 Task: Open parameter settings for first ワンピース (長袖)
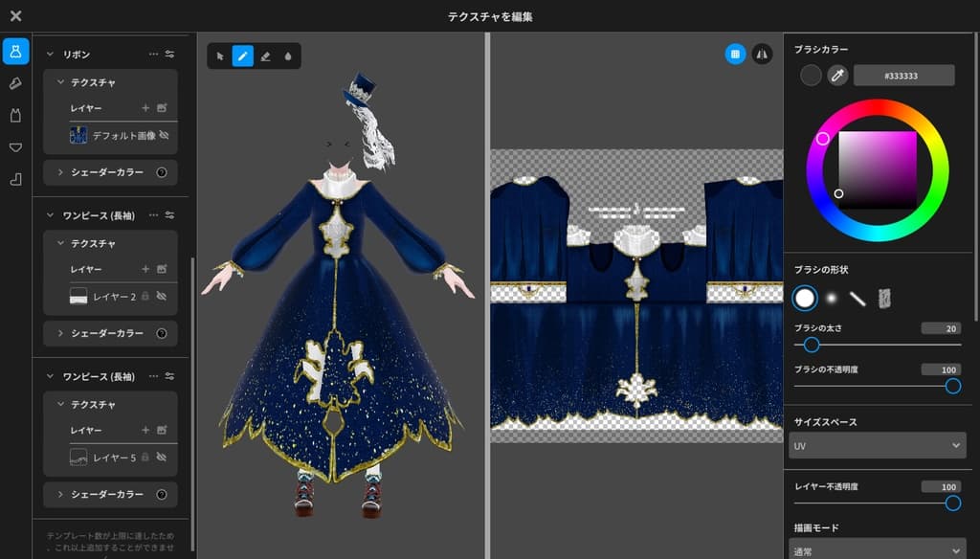[x=169, y=215]
